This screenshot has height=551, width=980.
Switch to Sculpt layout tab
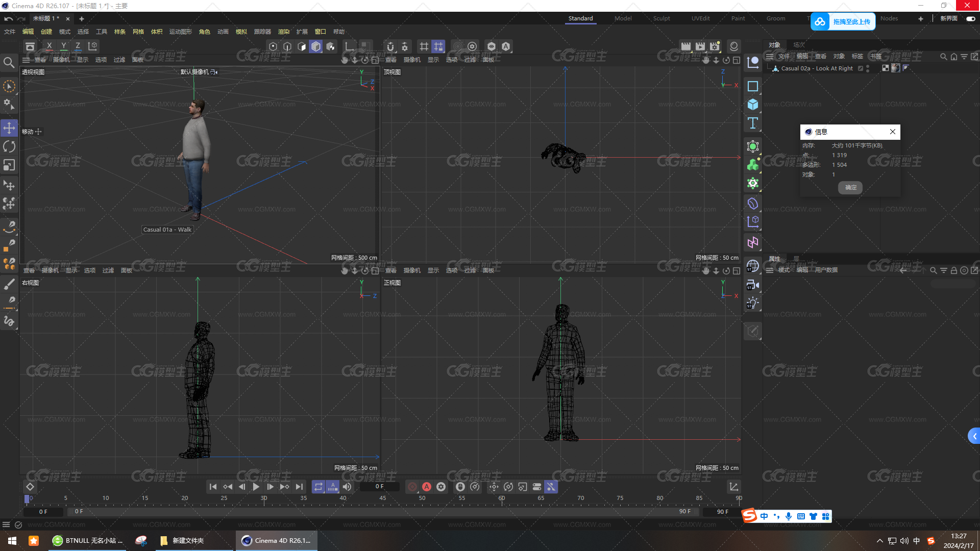661,18
